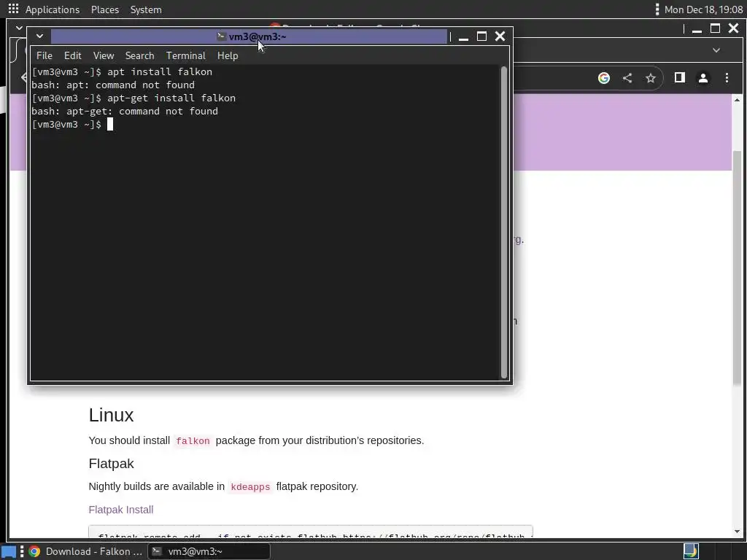The width and height of the screenshot is (747, 560).
Task: Click the top panel three-dot handle
Action: [657, 9]
